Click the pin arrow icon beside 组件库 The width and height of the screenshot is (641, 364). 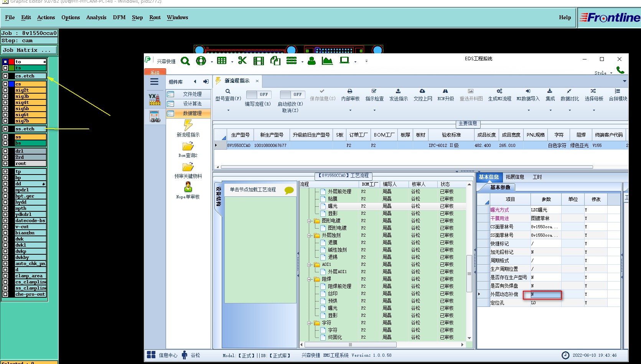(x=206, y=82)
